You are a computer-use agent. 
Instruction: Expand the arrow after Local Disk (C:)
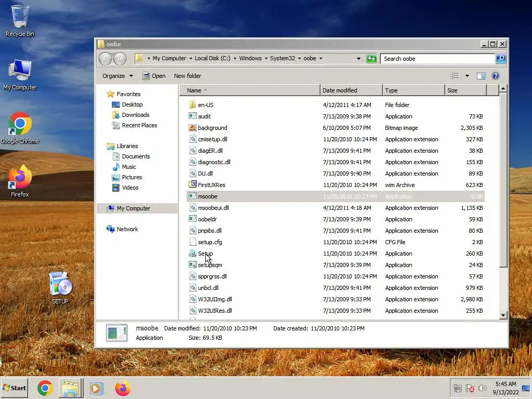tap(235, 58)
